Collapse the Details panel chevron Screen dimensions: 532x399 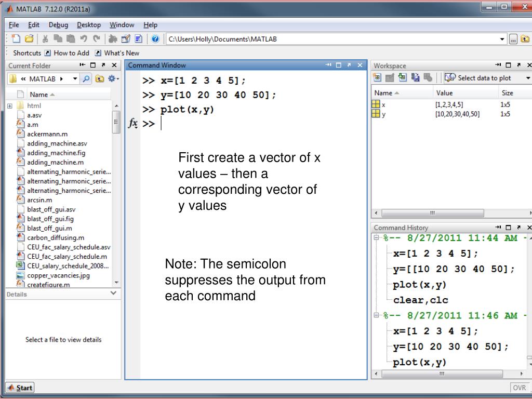(114, 293)
